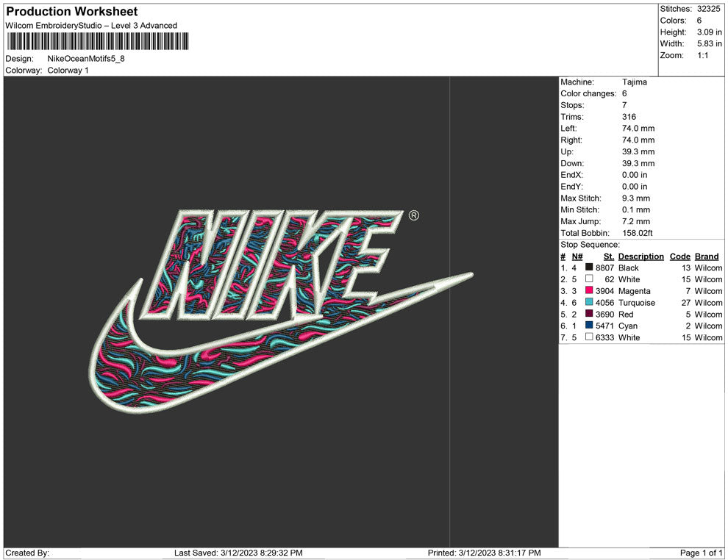Click the 'N#' column header
Image resolution: width=728 pixels, height=560 pixels.
[x=577, y=256]
